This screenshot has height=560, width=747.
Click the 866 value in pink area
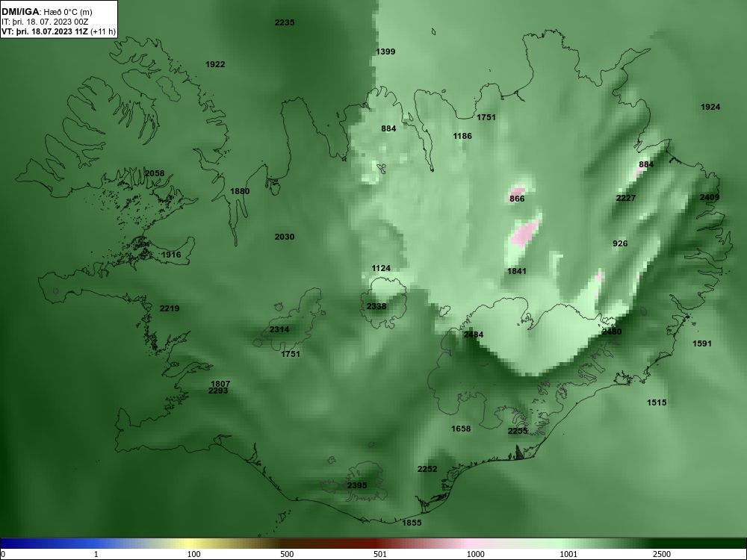pos(517,199)
